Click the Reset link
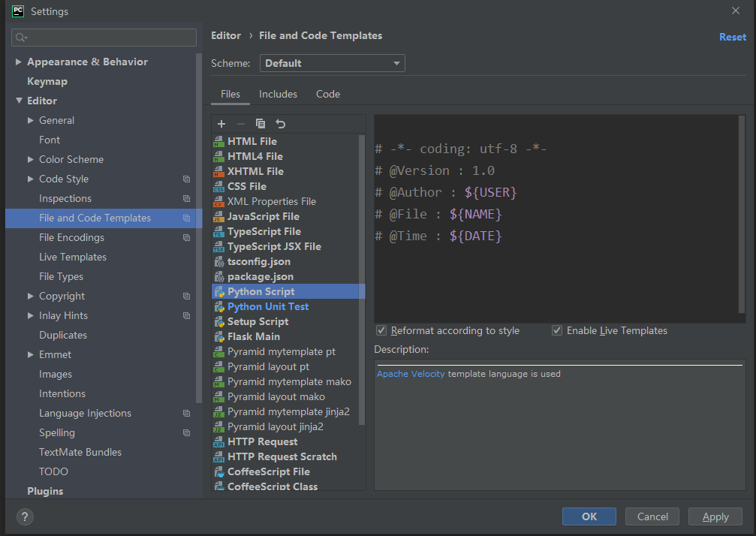Image resolution: width=756 pixels, height=536 pixels. [x=733, y=37]
